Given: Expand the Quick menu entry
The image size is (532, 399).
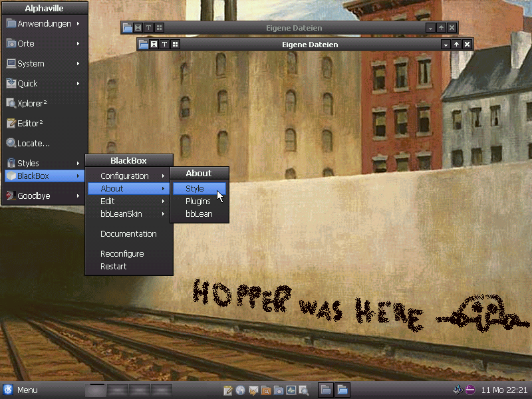Looking at the screenshot, I should point(45,84).
